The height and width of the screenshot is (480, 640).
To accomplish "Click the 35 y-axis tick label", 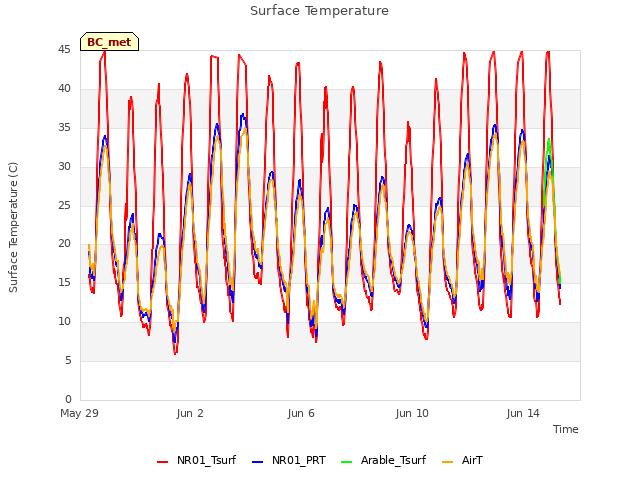I will click(64, 128).
